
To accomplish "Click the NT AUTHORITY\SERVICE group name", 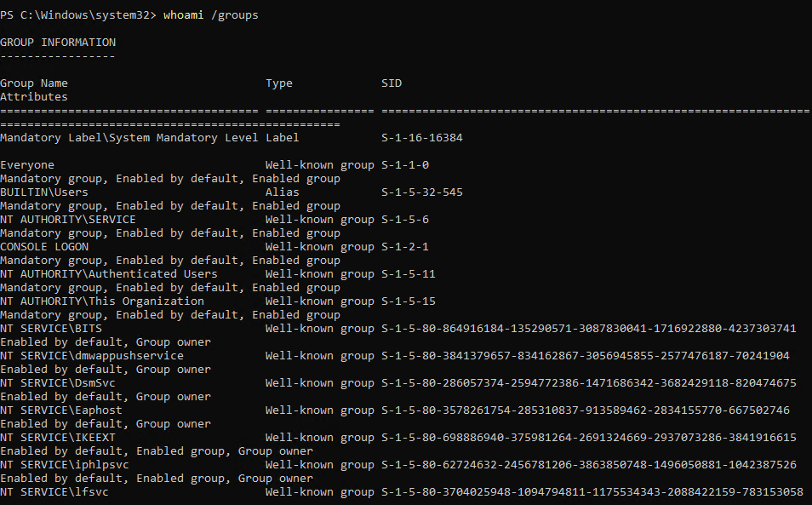I will pos(68,220).
